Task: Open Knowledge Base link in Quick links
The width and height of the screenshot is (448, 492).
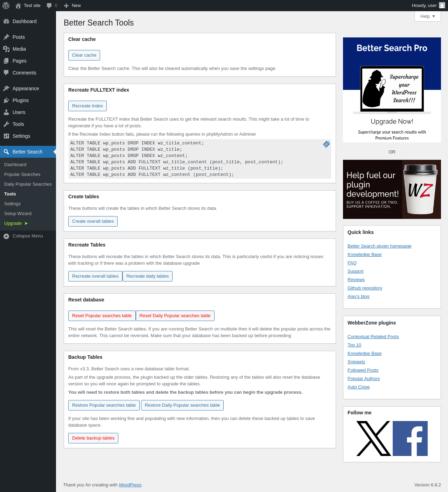Action: pos(364,255)
